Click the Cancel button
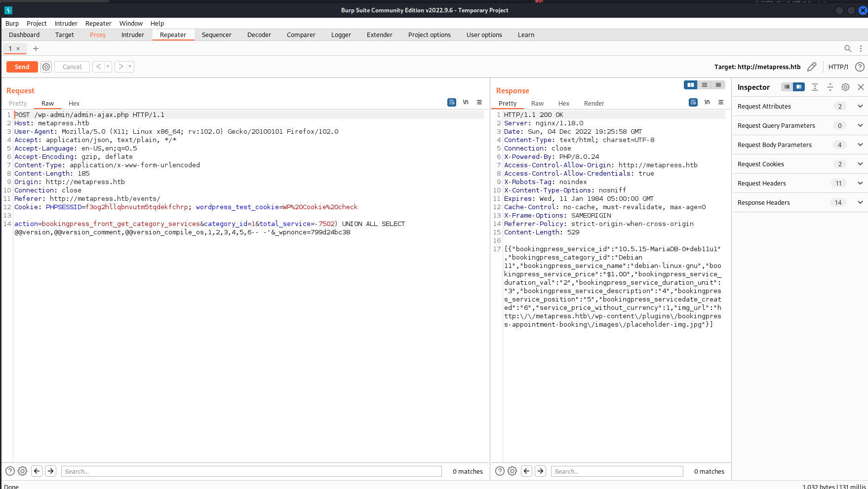The width and height of the screenshot is (868, 489). coord(72,67)
